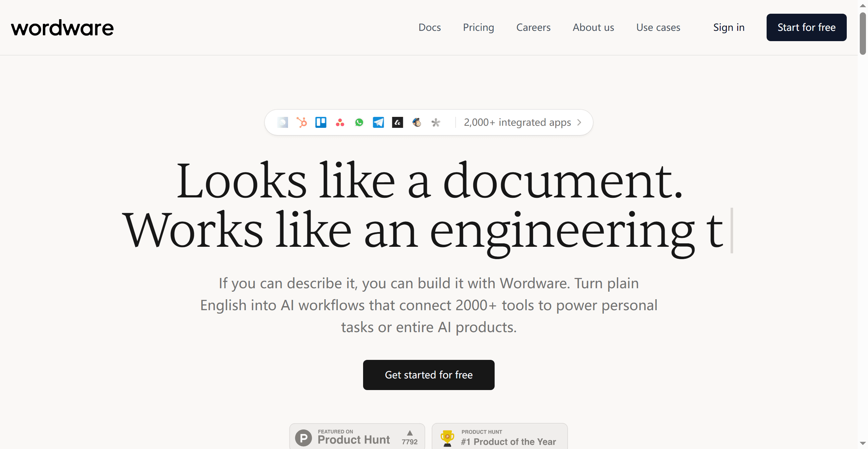Viewport: 868px width, 449px height.
Task: Open the Sign in link
Action: pos(729,27)
